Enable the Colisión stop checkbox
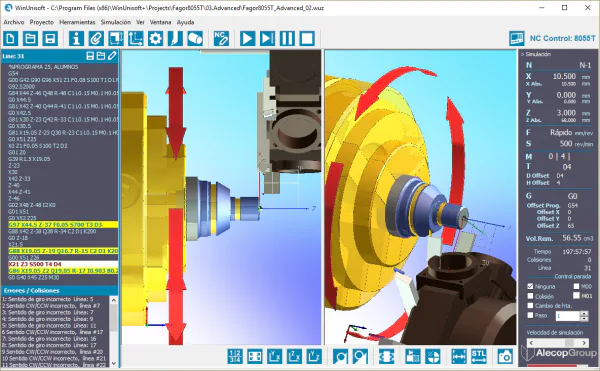 tap(530, 296)
